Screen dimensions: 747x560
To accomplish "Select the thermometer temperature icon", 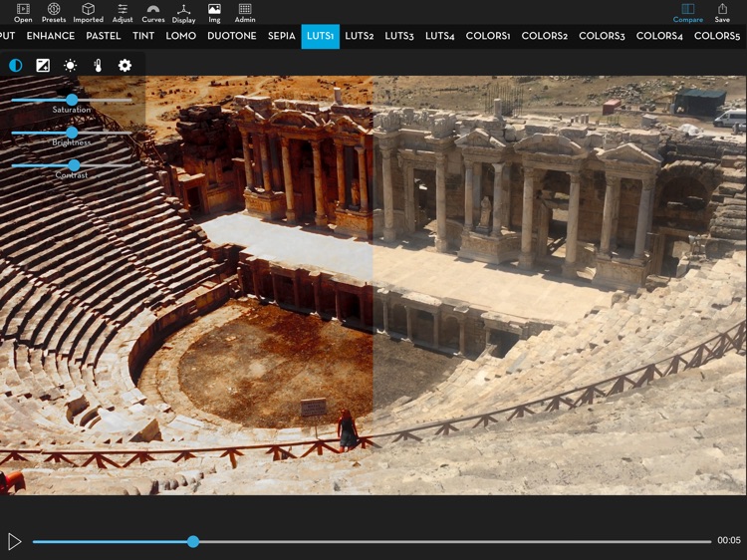I will (x=98, y=66).
